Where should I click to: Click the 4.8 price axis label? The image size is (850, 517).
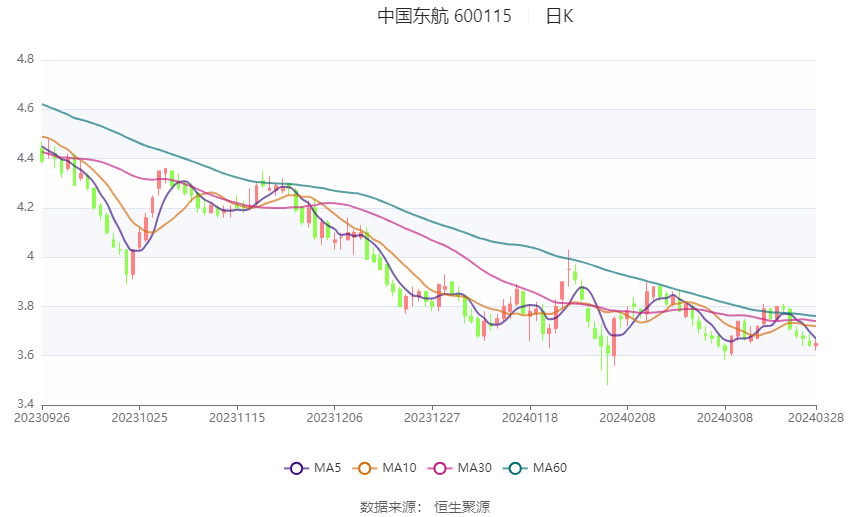[x=25, y=59]
